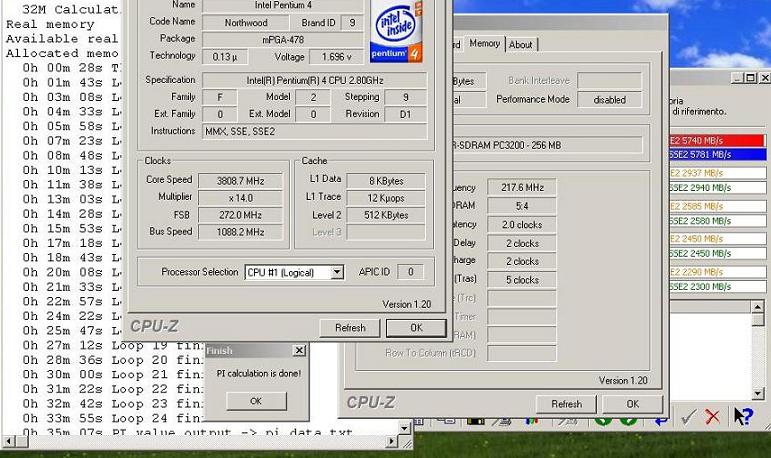This screenshot has height=458, width=771.
Task: Open the Processor Selection dropdown
Action: click(x=337, y=272)
